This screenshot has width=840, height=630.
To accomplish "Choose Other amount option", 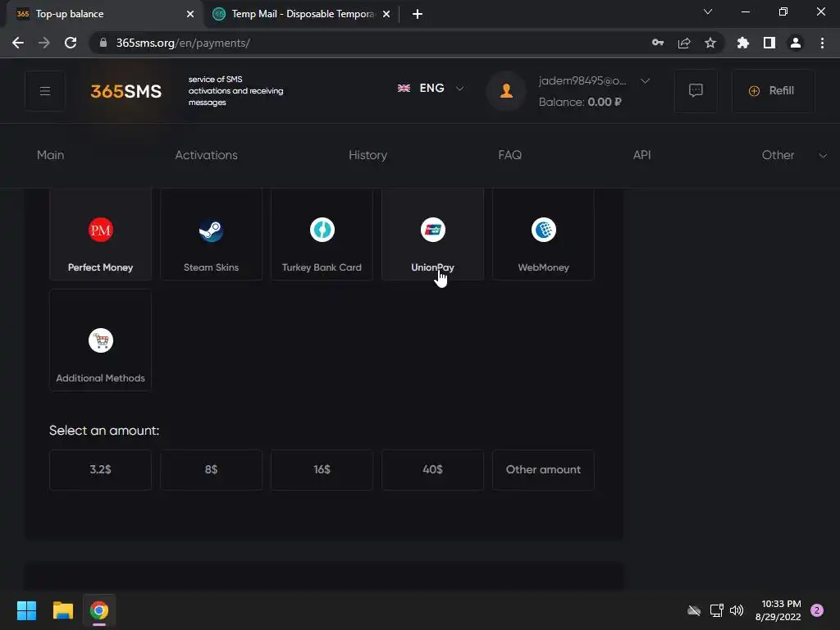I will 543,470.
